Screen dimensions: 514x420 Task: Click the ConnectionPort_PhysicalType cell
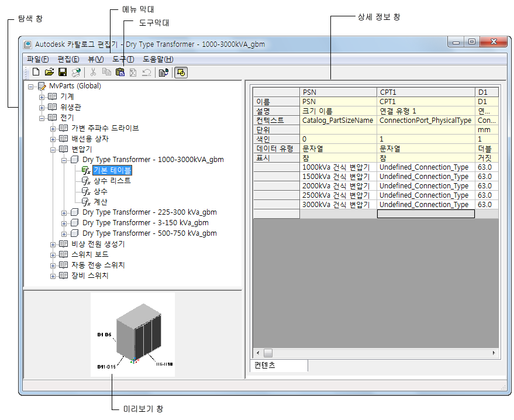click(426, 121)
